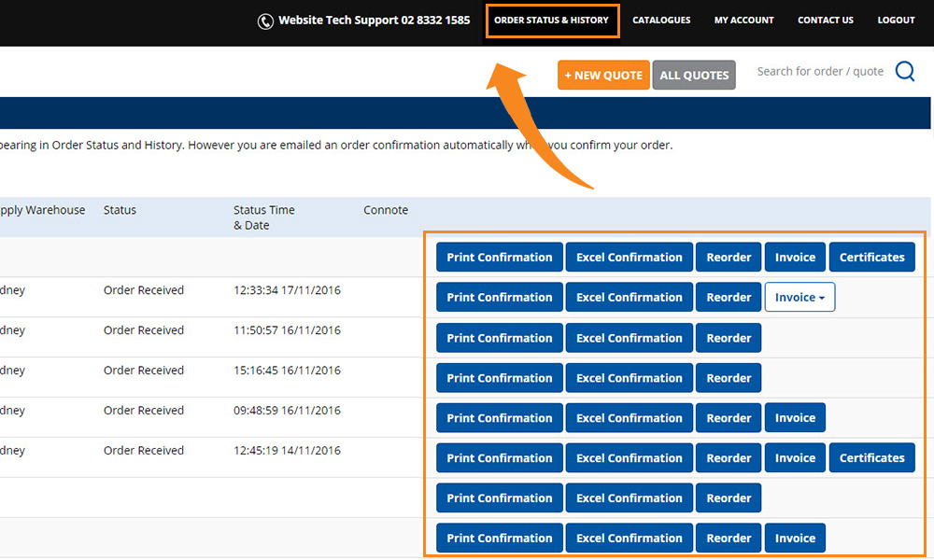The image size is (934, 560).
Task: Click Certificates button in first order row
Action: [x=871, y=258]
